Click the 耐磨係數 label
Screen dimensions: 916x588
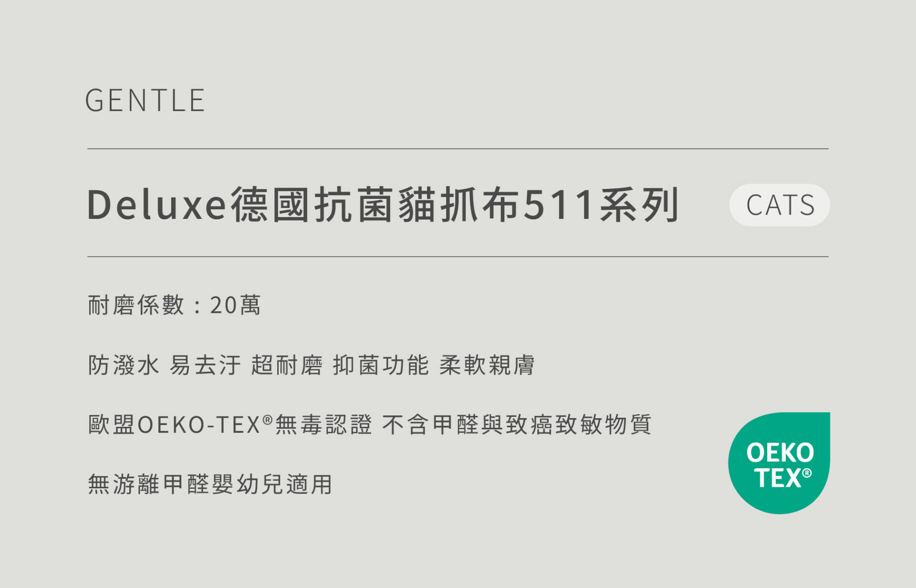136,305
